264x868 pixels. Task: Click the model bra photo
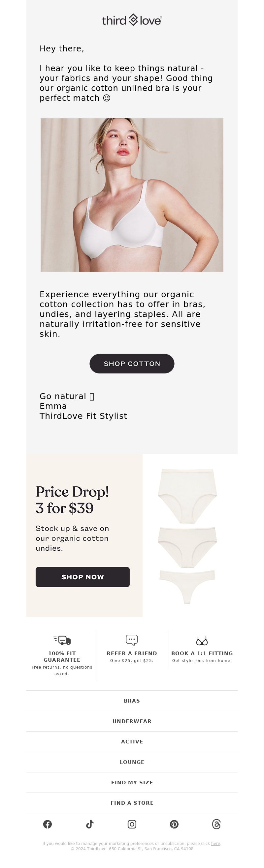point(132,195)
